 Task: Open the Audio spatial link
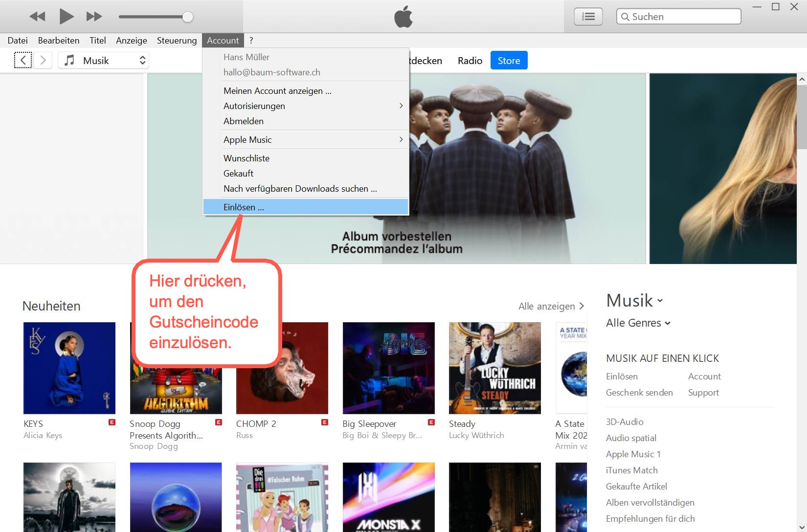631,438
